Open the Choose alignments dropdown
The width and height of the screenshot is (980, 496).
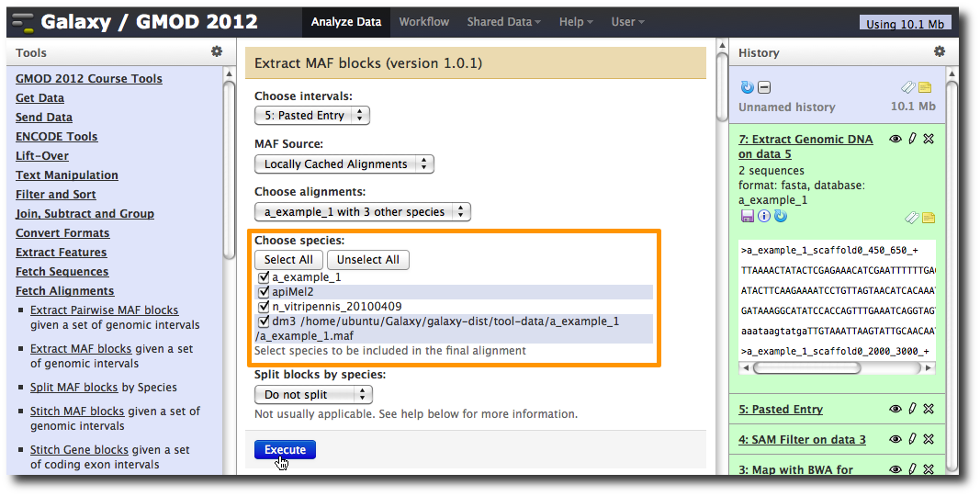pyautogui.click(x=363, y=212)
